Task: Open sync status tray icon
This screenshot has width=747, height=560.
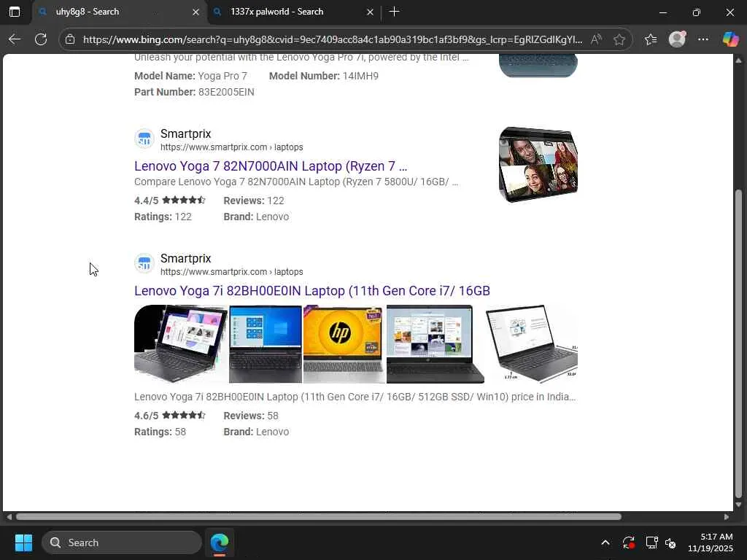Action: tap(628, 542)
